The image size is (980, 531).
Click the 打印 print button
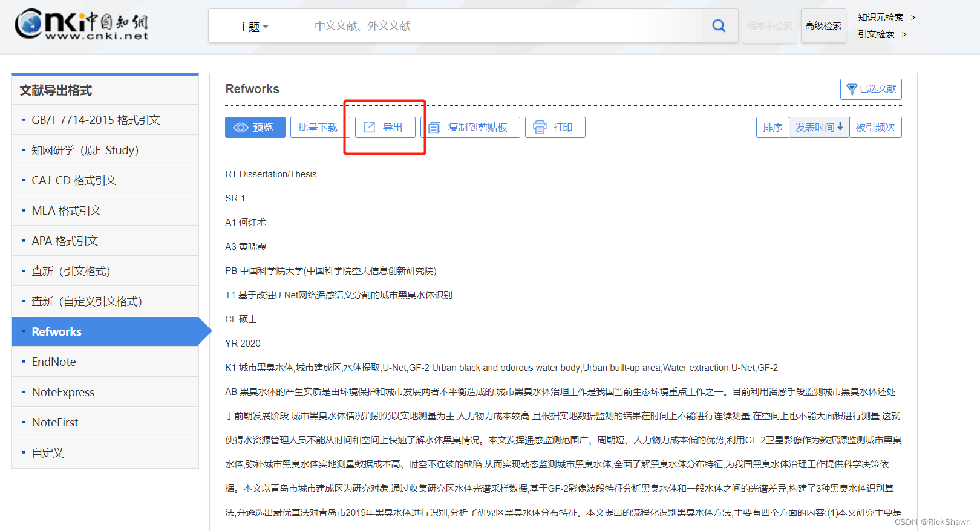tap(555, 127)
